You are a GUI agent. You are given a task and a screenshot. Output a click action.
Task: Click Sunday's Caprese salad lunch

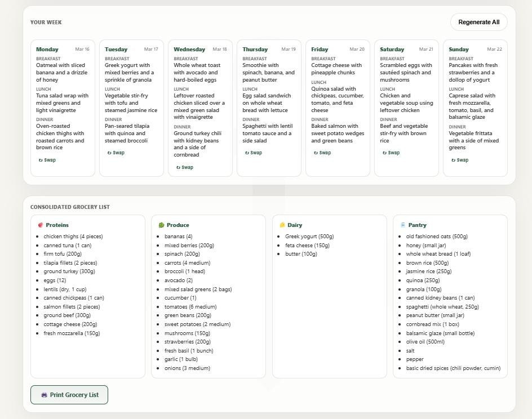[472, 106]
